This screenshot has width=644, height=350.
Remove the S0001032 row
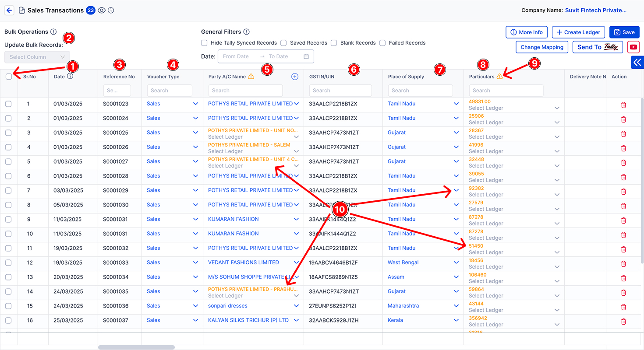click(x=623, y=249)
